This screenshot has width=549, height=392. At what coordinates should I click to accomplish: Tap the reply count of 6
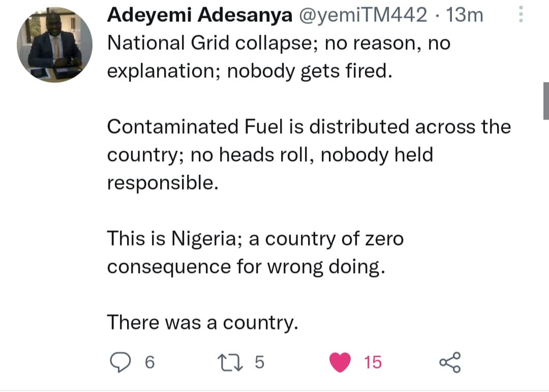click(149, 362)
